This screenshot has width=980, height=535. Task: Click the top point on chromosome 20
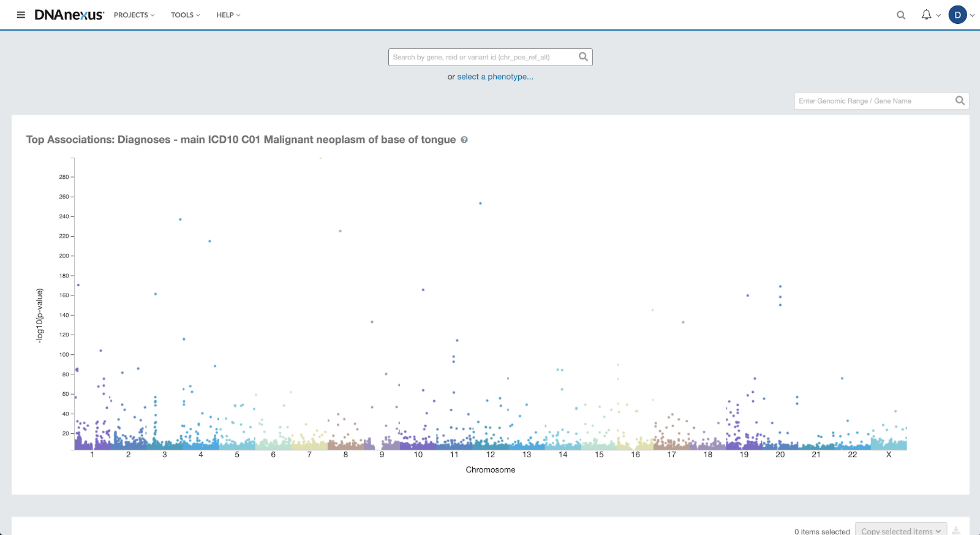tap(780, 286)
